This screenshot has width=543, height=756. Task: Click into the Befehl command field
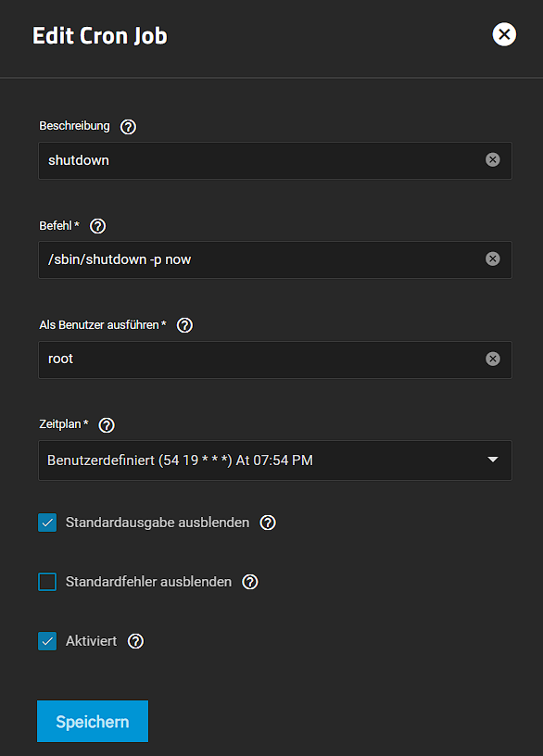coord(275,259)
